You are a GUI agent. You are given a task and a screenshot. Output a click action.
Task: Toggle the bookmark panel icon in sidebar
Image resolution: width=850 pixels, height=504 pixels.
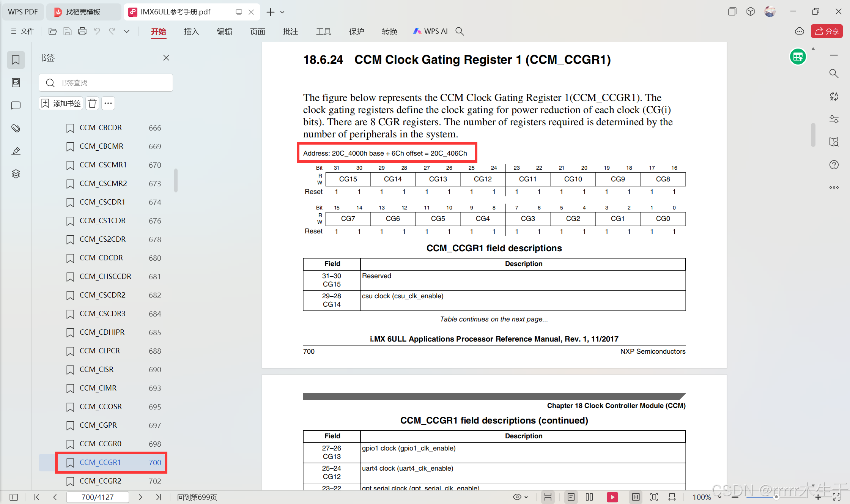(x=16, y=60)
